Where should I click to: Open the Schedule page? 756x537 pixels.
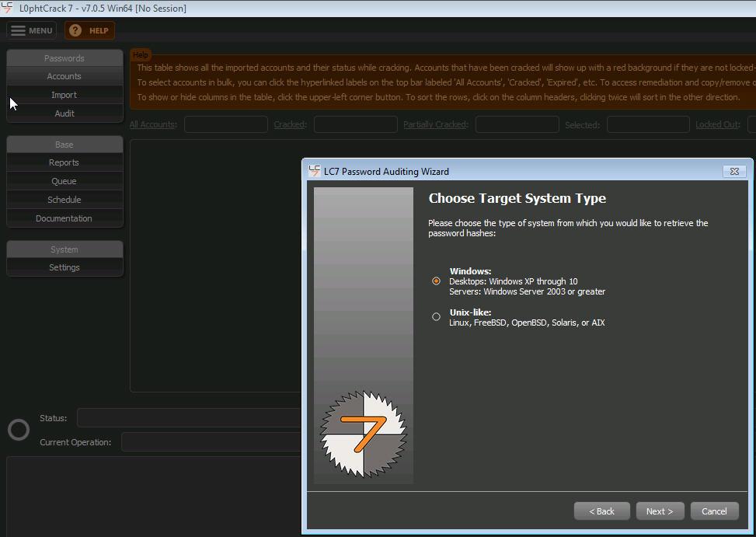[64, 200]
